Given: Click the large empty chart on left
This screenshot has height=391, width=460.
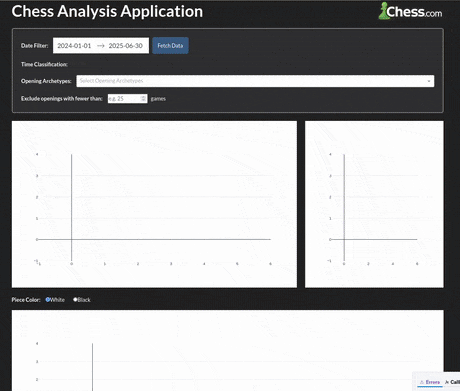Looking at the screenshot, I should (154, 204).
